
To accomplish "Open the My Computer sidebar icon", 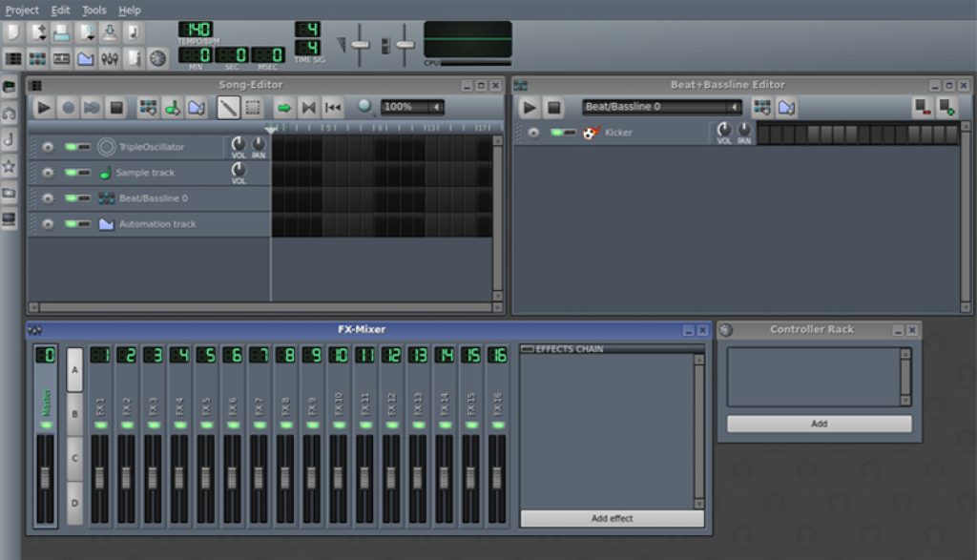I will click(9, 218).
